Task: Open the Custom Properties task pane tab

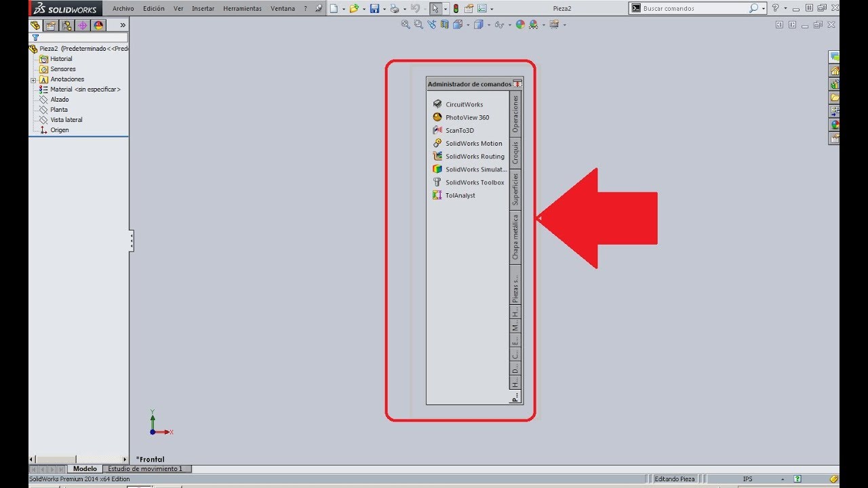Action: (x=835, y=138)
